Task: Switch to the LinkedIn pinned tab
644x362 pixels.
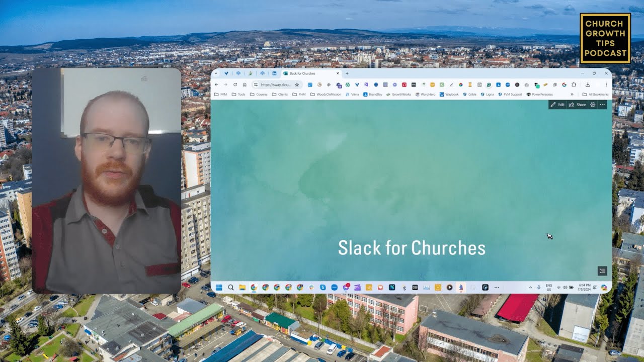Action: coord(274,73)
